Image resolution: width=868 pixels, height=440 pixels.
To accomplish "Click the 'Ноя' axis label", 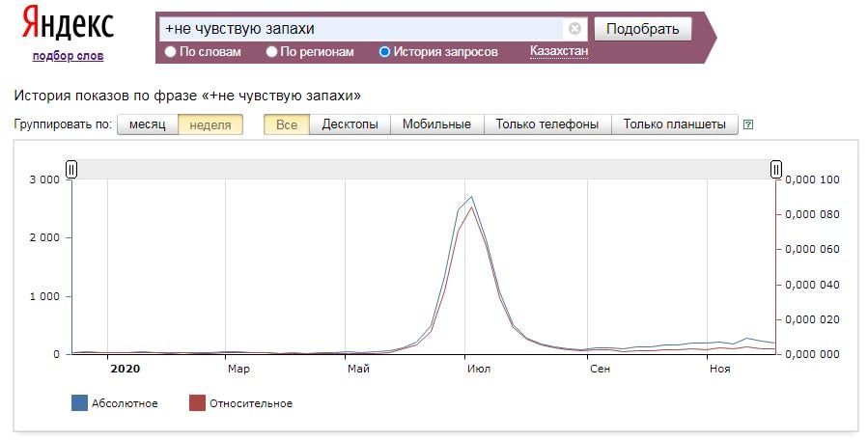I will coord(719,369).
